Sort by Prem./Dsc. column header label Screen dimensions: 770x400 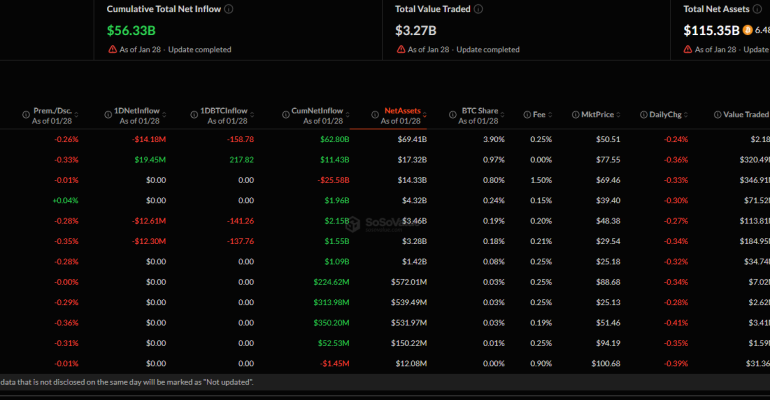(x=53, y=111)
